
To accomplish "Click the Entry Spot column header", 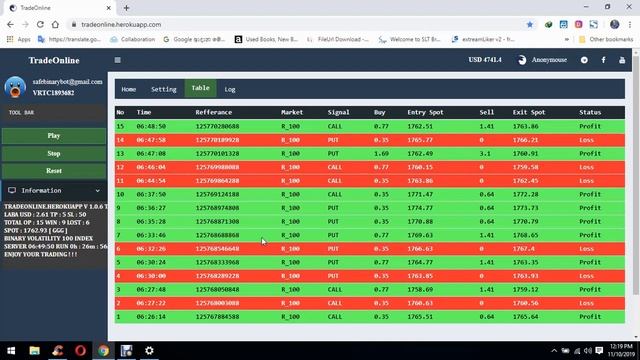I will point(425,112).
